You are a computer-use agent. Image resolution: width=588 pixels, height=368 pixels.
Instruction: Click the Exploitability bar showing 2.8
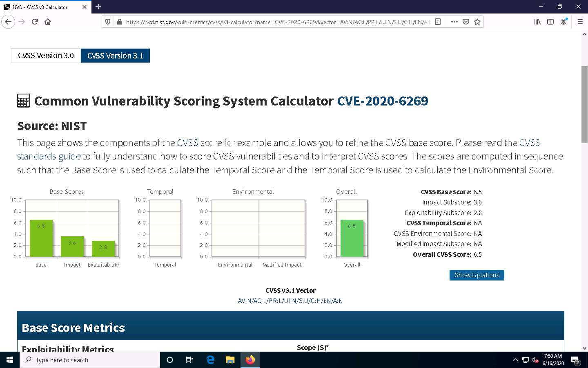[103, 249]
